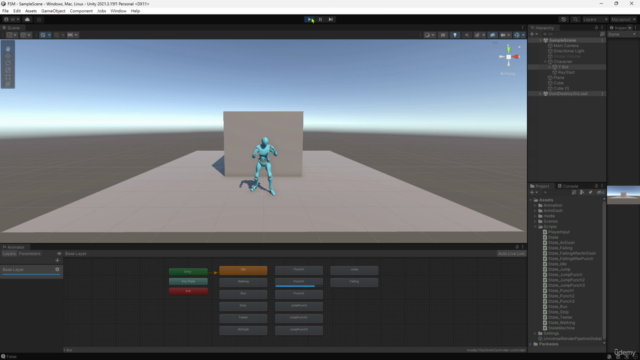Expand the Y Bot object in Hierarchy

click(550, 67)
